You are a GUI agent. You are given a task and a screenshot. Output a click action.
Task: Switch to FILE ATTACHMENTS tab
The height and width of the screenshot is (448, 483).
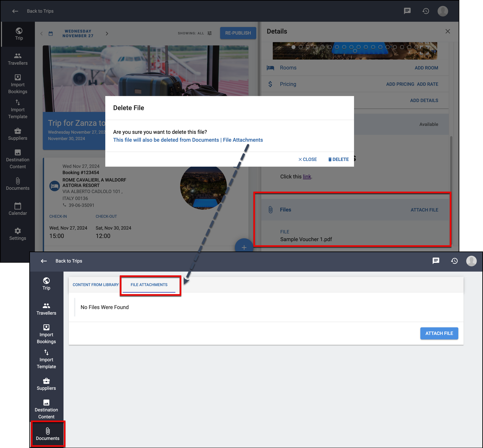pos(149,285)
